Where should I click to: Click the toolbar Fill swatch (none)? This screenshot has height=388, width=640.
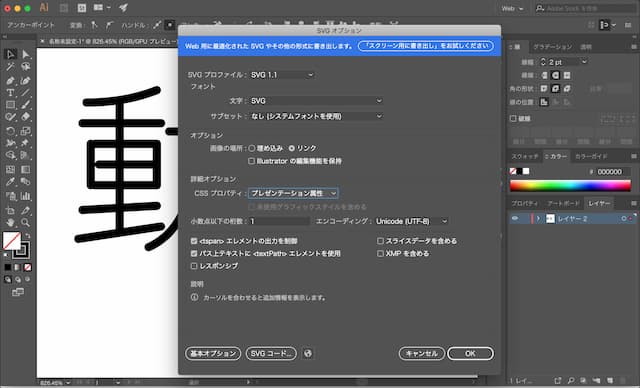pyautogui.click(x=11, y=241)
